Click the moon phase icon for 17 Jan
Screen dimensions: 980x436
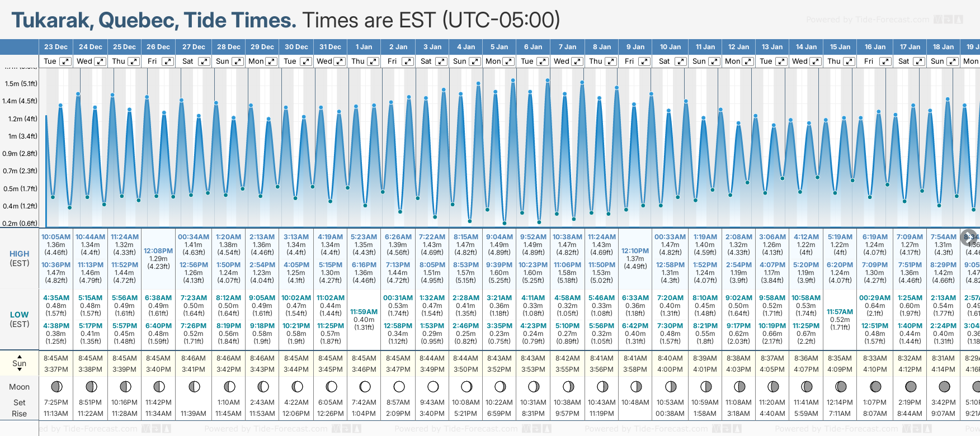point(910,386)
